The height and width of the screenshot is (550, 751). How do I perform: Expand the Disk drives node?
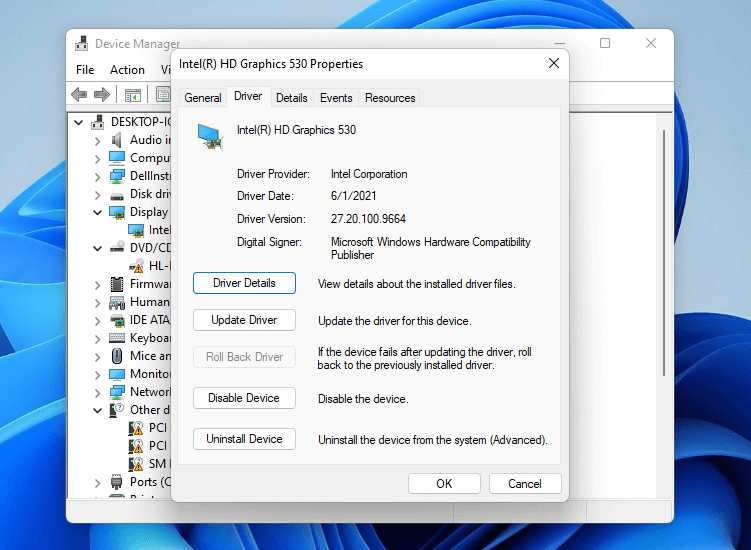point(97,195)
